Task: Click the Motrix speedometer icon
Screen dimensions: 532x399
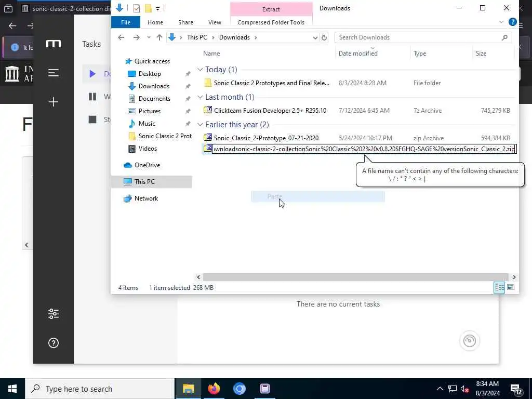Action: [x=469, y=341]
